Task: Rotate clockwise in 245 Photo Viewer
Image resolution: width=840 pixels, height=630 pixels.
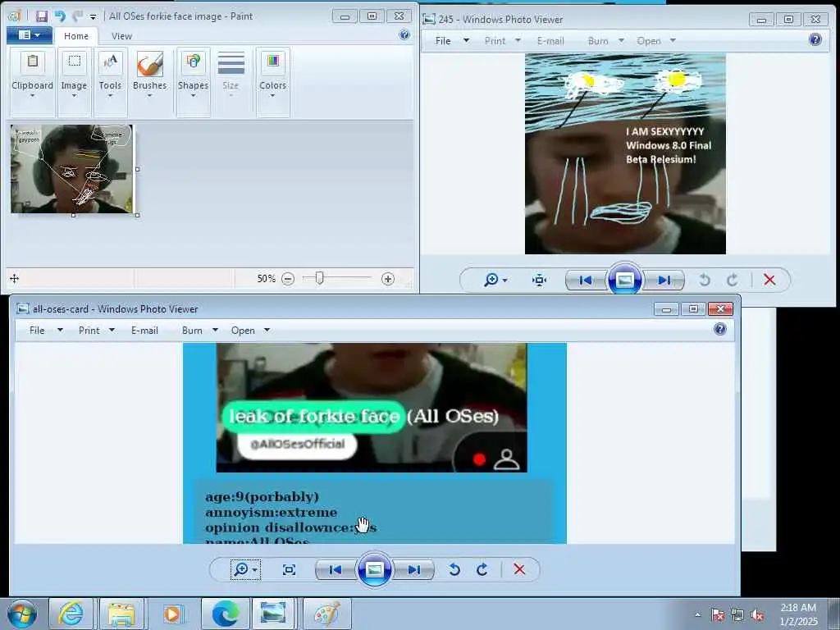Action: [732, 280]
